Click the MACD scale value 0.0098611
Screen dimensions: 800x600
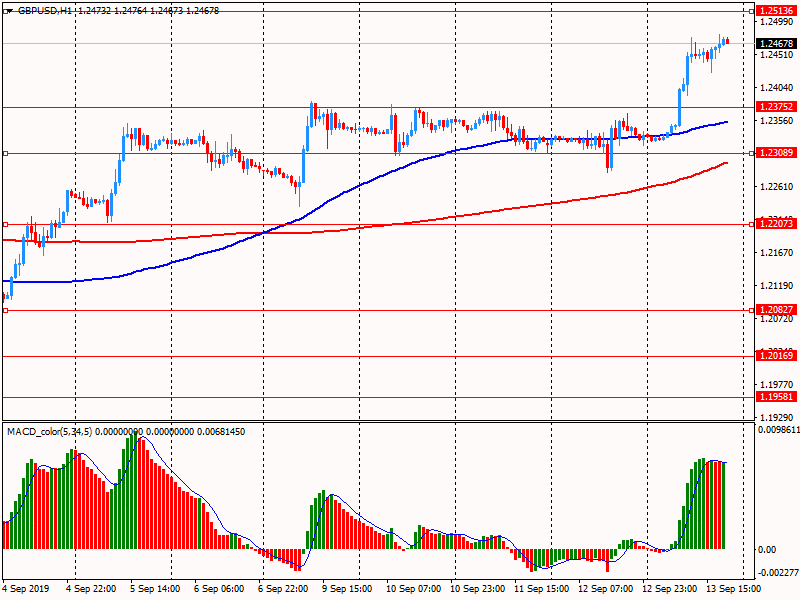[x=779, y=430]
